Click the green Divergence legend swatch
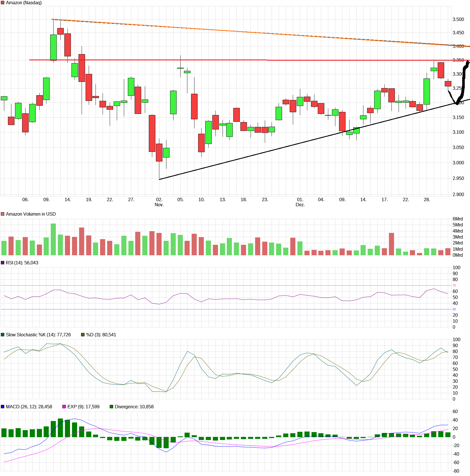This screenshot has width=470, height=476. [111, 407]
